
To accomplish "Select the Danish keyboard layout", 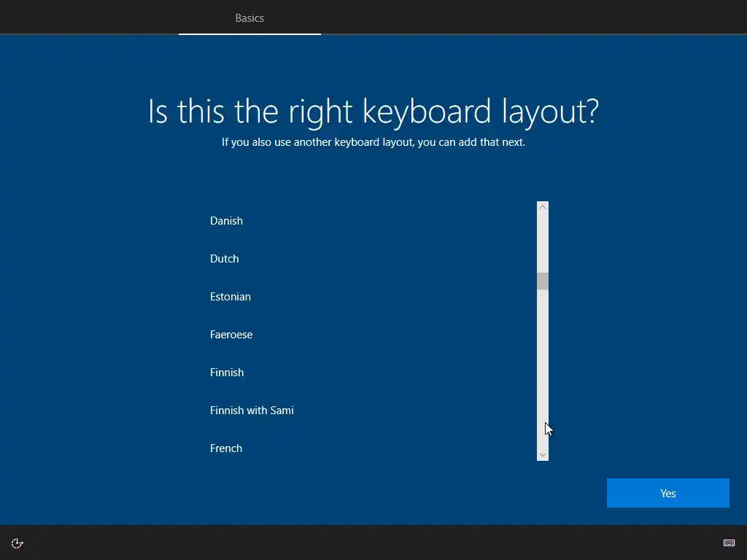I will [x=368, y=220].
